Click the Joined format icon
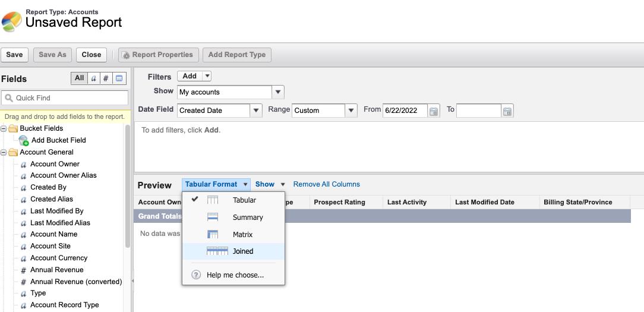 pyautogui.click(x=217, y=251)
